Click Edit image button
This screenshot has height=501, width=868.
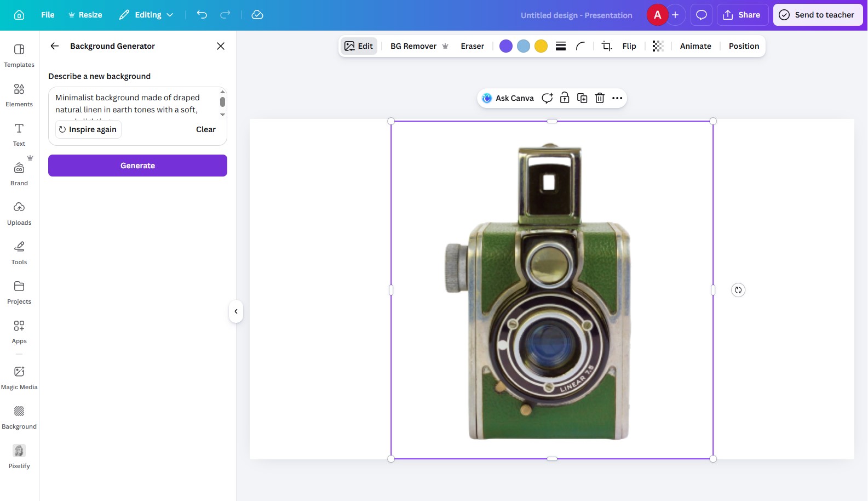[359, 46]
